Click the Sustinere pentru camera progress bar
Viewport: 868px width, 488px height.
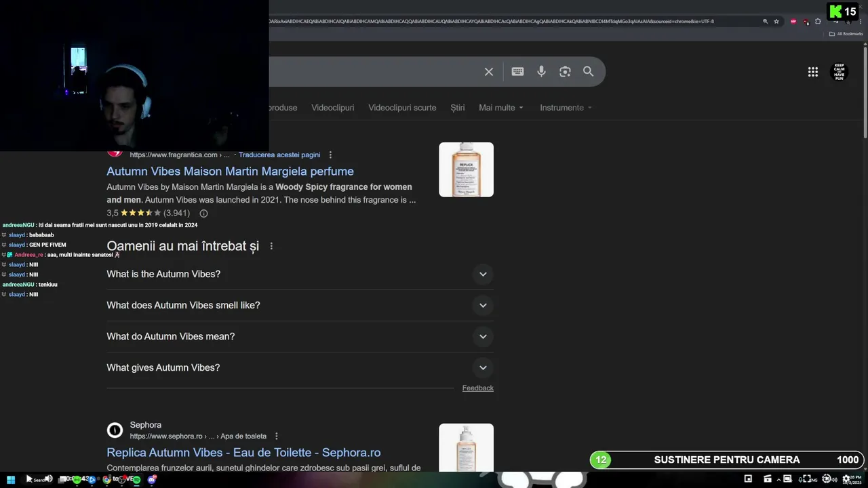tap(727, 460)
